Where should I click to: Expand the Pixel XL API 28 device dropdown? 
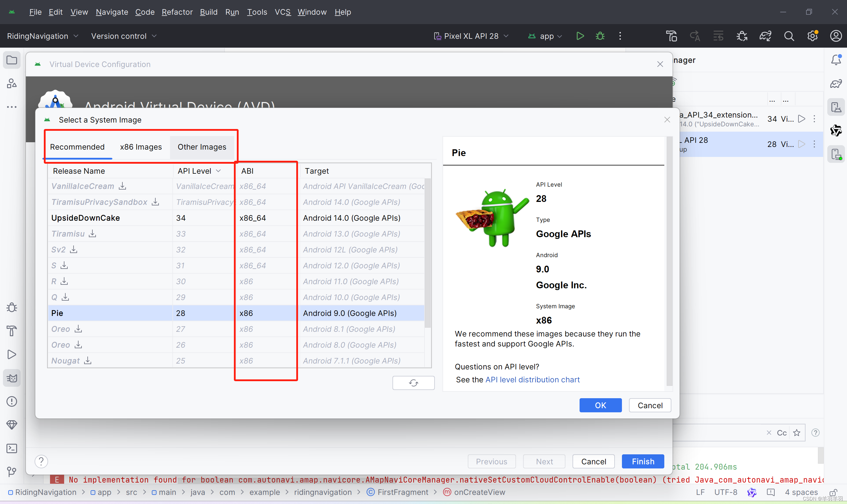tap(471, 36)
